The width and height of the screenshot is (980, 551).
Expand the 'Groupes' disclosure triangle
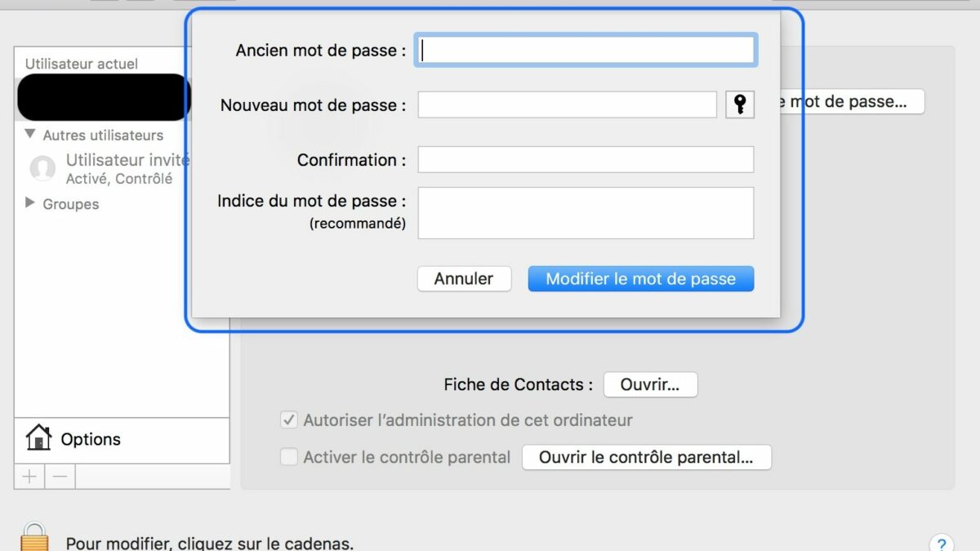(30, 203)
